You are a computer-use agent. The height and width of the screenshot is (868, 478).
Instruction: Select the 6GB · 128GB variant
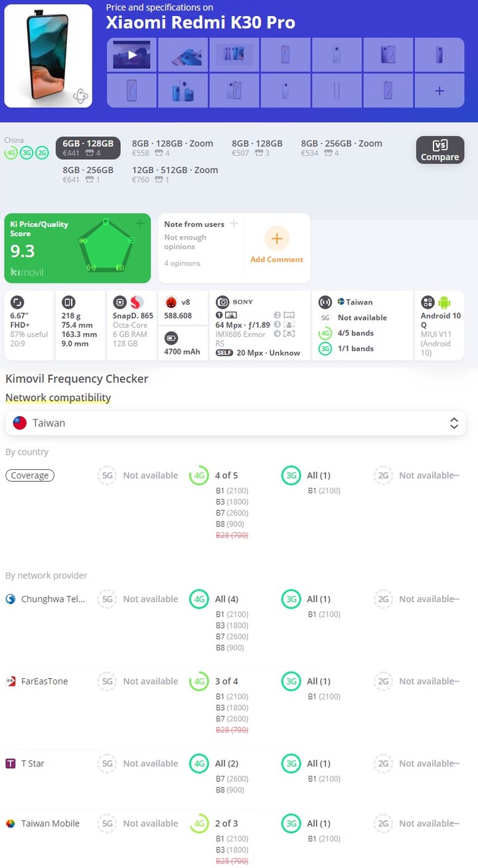[88, 148]
